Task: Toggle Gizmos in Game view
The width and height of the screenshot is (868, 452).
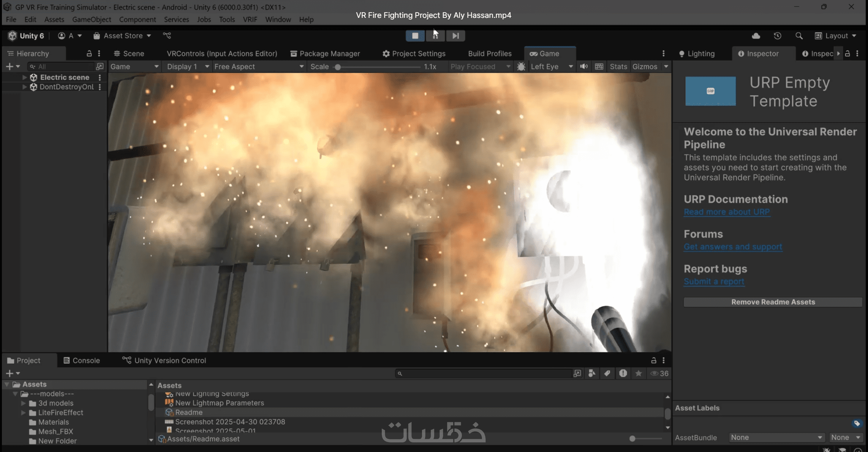Action: pos(645,67)
